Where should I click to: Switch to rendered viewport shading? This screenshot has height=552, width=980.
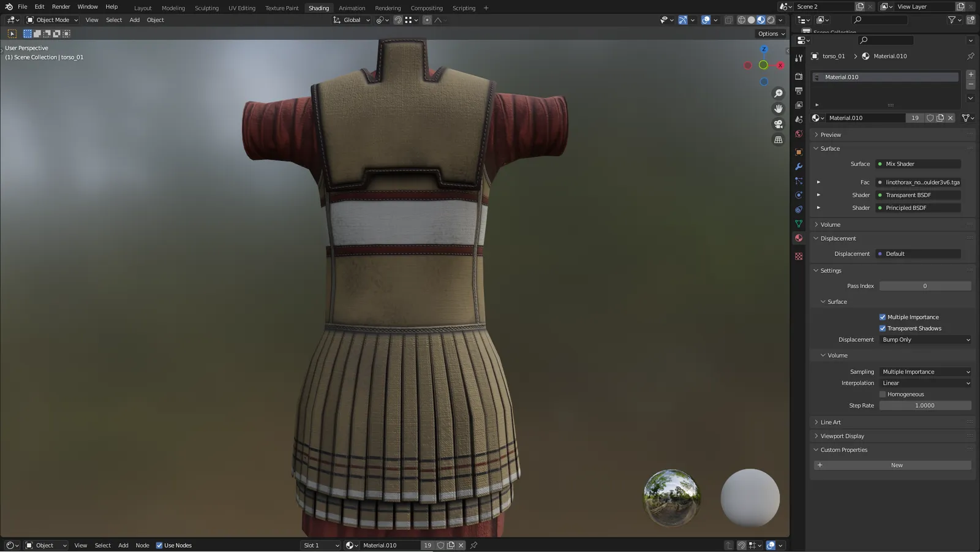771,20
